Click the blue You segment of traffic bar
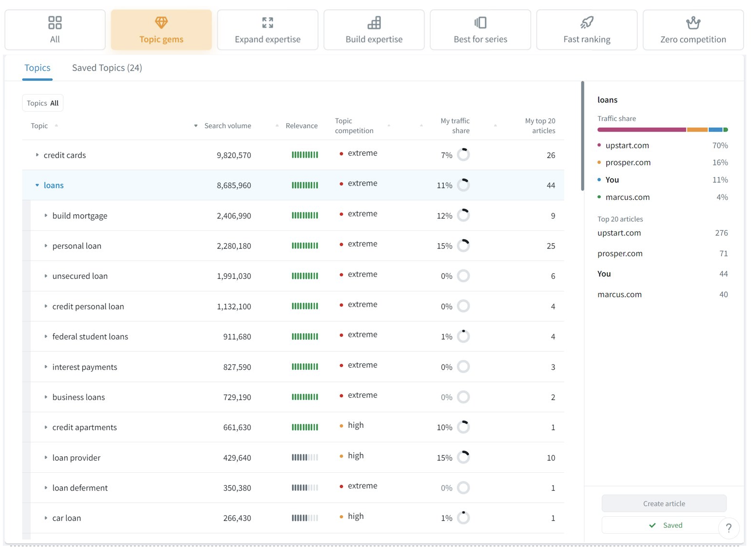756x553 pixels. [715, 130]
